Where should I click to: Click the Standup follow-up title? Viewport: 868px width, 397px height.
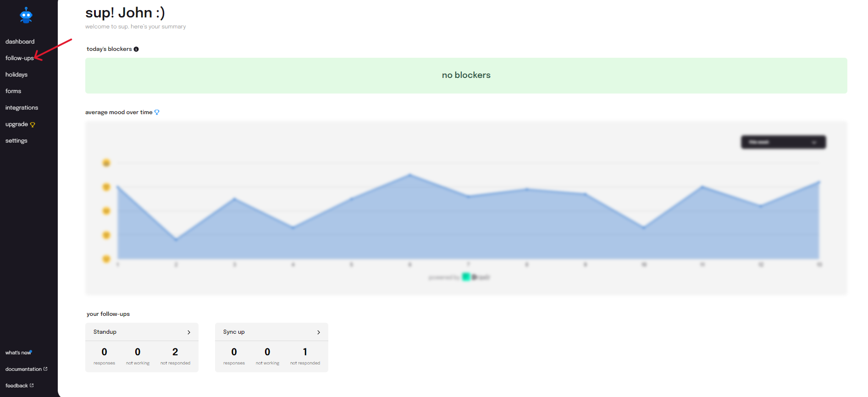105,332
